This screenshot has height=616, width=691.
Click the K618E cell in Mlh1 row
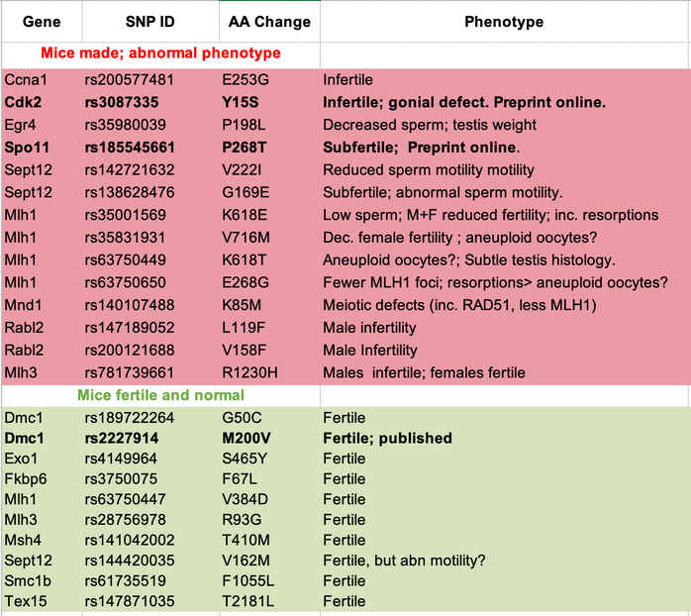click(x=269, y=215)
